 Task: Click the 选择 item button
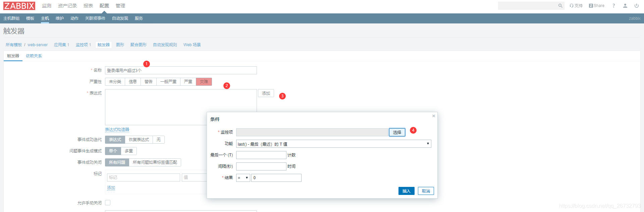pos(397,132)
